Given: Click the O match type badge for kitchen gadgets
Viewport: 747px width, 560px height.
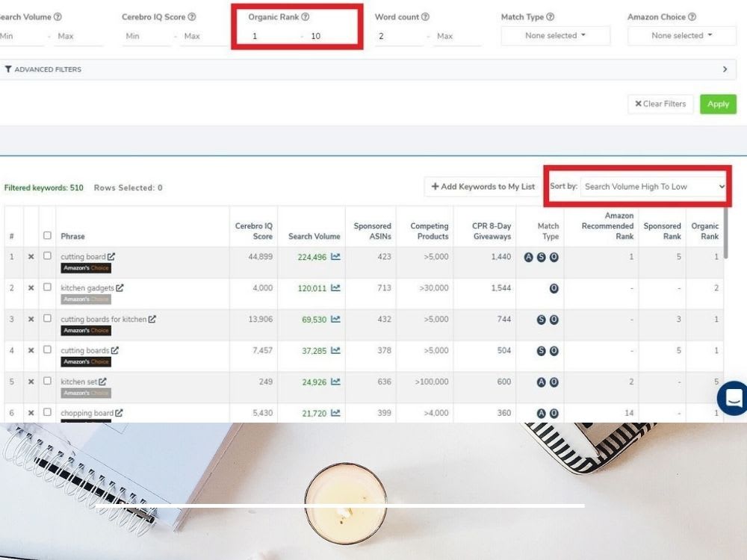Looking at the screenshot, I should [554, 288].
